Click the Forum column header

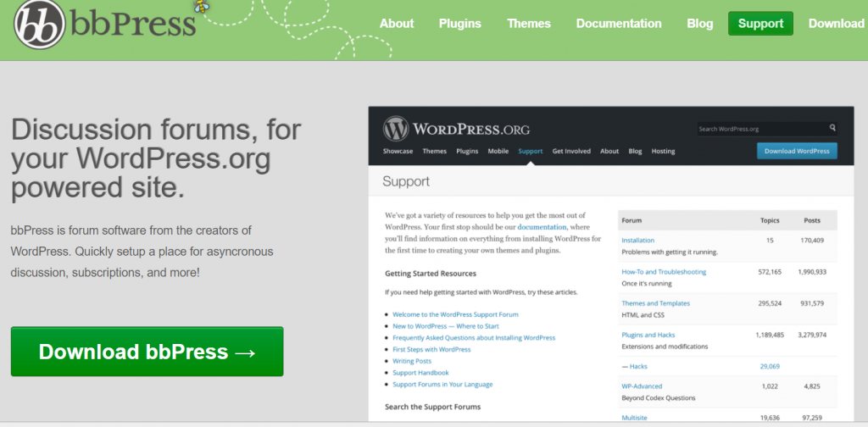[632, 220]
